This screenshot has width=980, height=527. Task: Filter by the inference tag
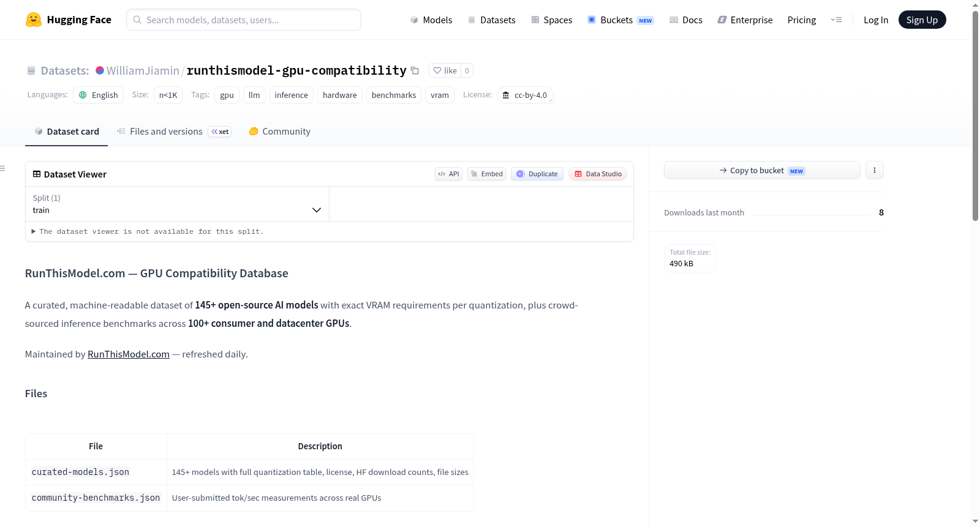292,95
